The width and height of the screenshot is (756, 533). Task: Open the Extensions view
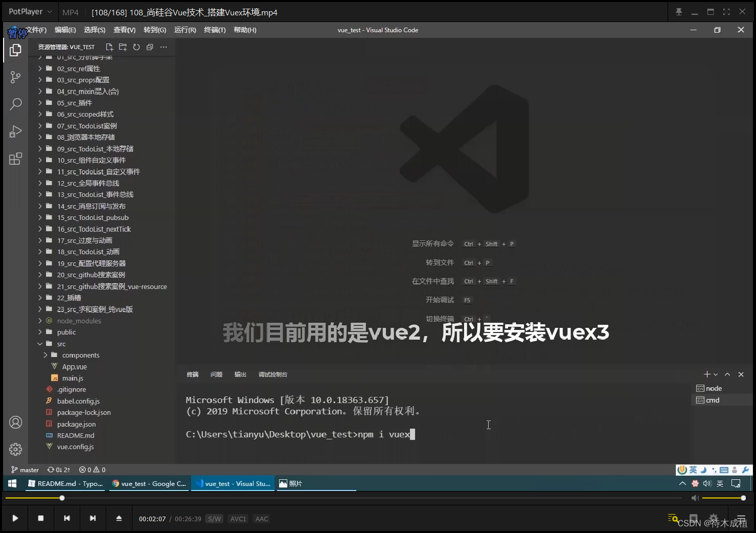[x=15, y=159]
